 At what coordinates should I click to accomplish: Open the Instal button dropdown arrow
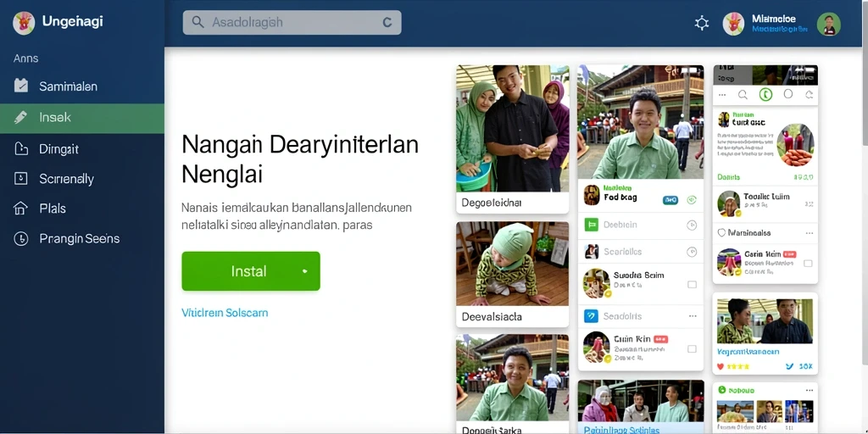click(304, 271)
